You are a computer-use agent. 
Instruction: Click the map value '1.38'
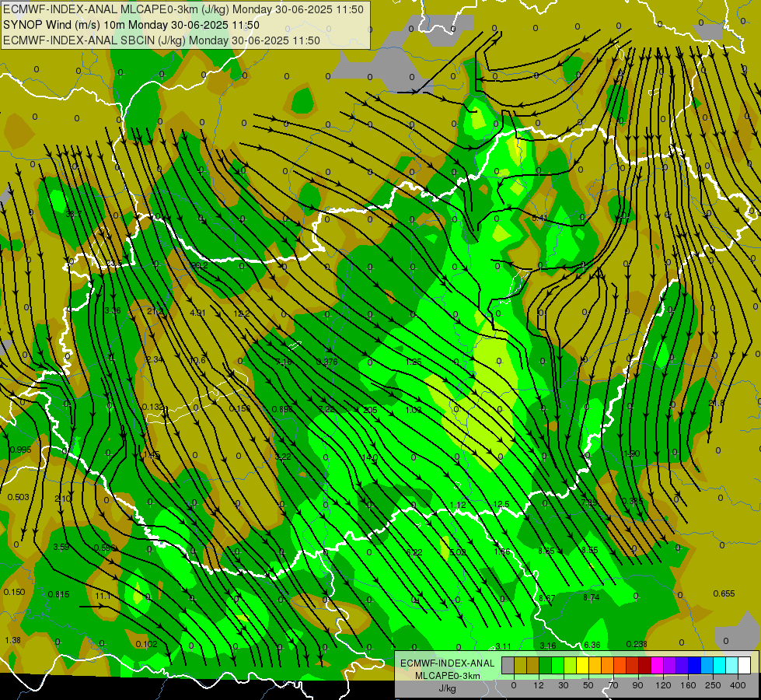[x=13, y=641]
